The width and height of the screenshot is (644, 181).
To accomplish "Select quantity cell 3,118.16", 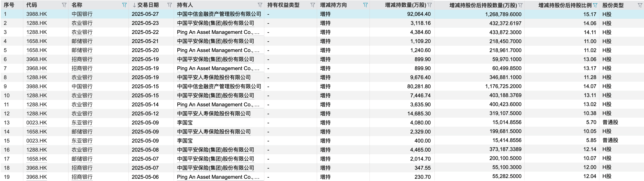I will click(420, 23).
